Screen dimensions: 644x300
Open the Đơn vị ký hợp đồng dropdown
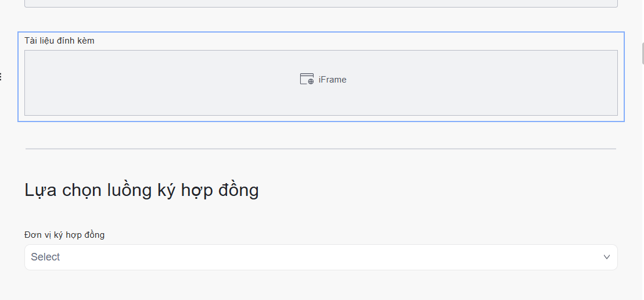pyautogui.click(x=321, y=257)
